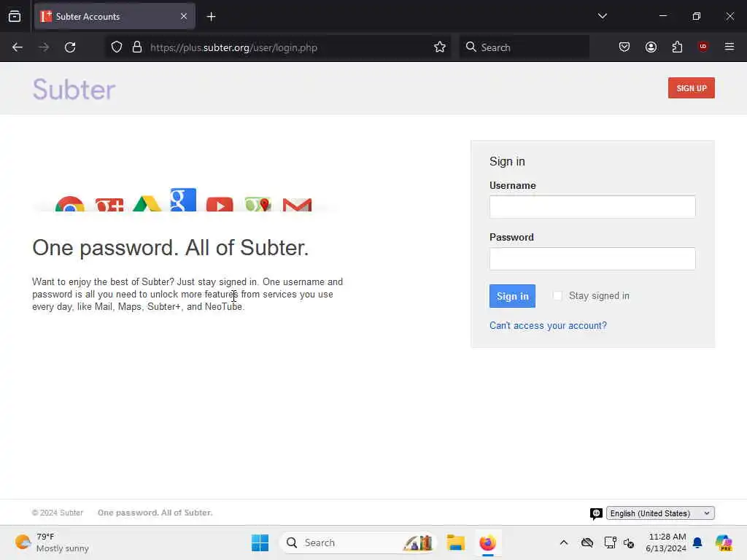This screenshot has height=560, width=747.
Task: Focus the Firefox Search box
Action: (x=524, y=47)
